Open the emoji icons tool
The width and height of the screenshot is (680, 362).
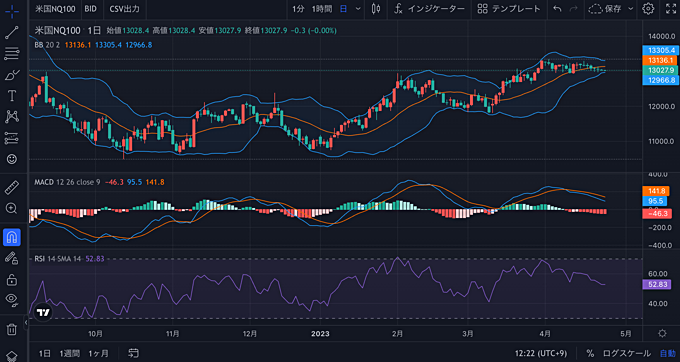click(x=12, y=159)
